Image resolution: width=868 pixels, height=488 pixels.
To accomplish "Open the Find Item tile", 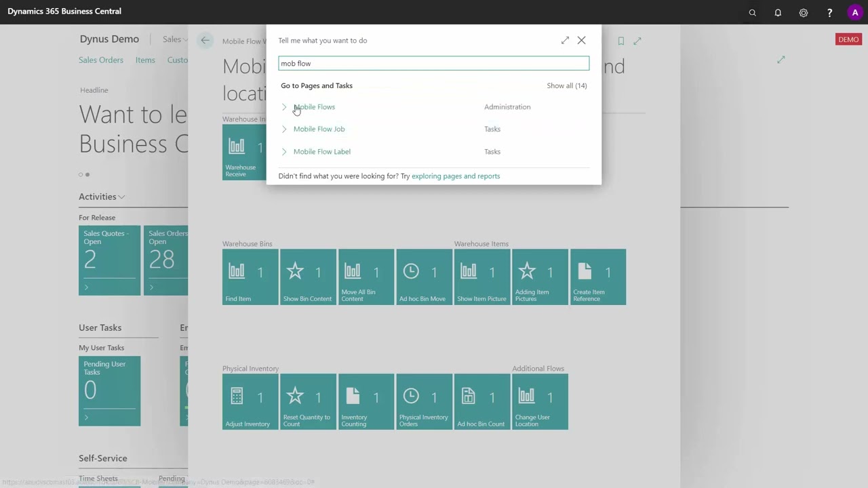I will (x=250, y=277).
